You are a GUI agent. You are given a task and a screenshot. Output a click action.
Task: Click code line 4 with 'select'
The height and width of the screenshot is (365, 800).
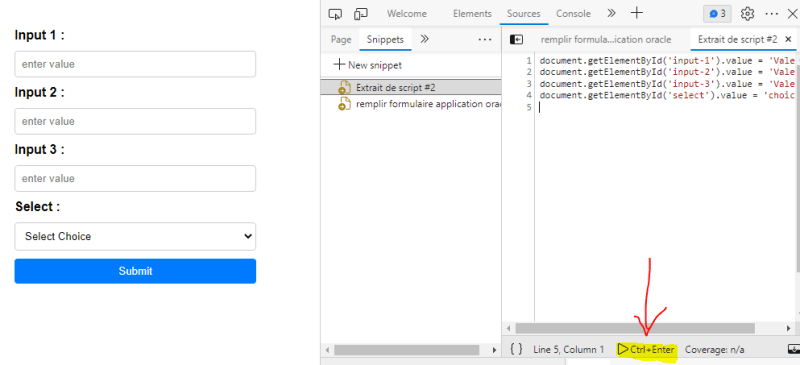(667, 95)
